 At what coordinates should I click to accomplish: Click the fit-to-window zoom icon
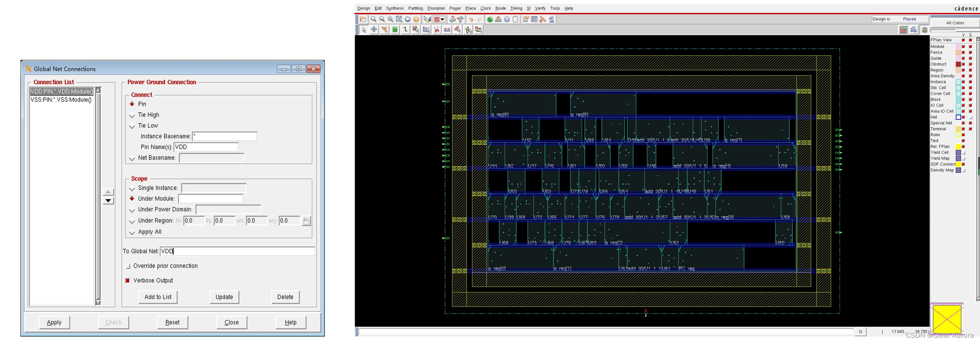pos(390,19)
